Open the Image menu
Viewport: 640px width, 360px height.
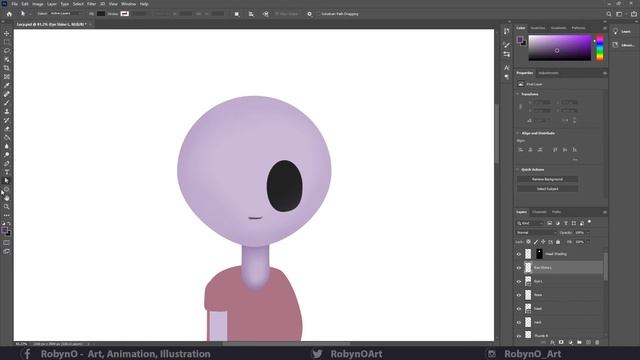(38, 4)
